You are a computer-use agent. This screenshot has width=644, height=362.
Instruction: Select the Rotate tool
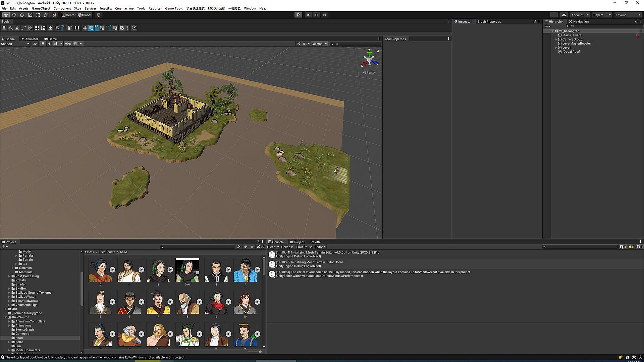point(22,15)
